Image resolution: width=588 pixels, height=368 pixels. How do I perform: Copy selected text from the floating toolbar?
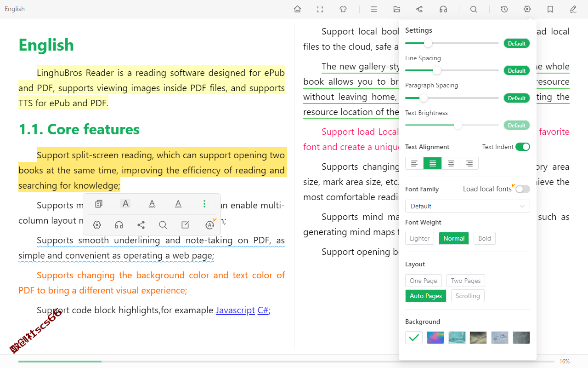(98, 204)
